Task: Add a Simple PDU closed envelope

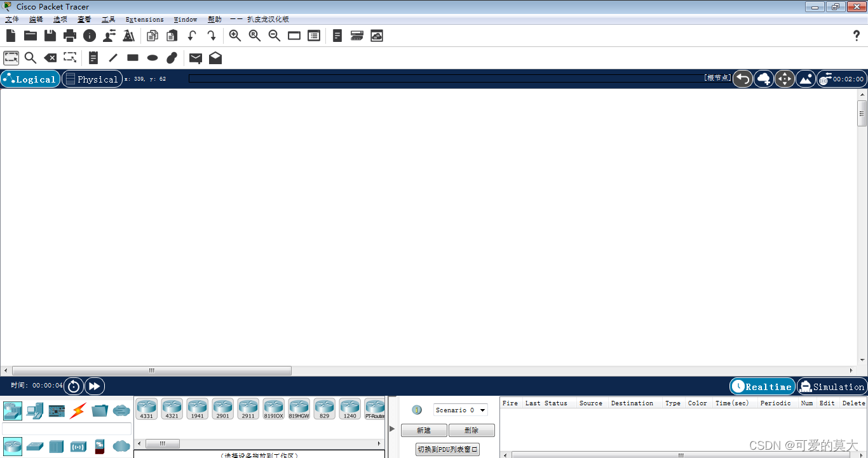Action: click(x=196, y=58)
